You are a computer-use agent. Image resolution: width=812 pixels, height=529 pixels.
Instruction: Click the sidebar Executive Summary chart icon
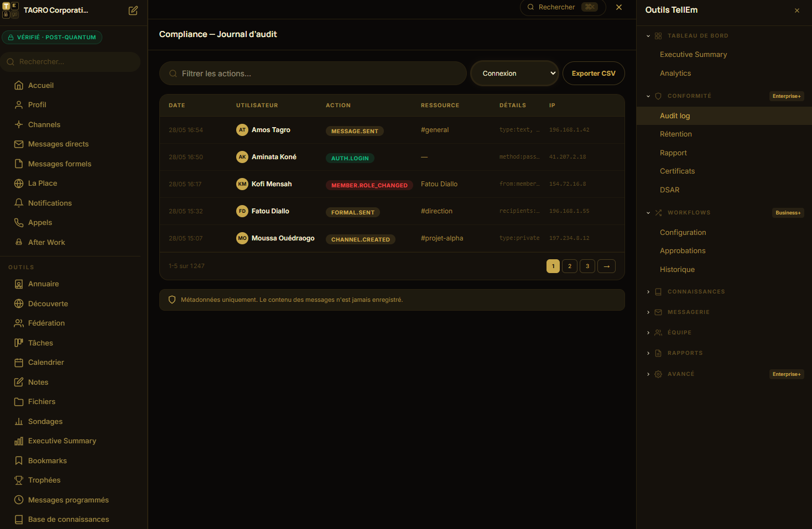[x=19, y=441]
